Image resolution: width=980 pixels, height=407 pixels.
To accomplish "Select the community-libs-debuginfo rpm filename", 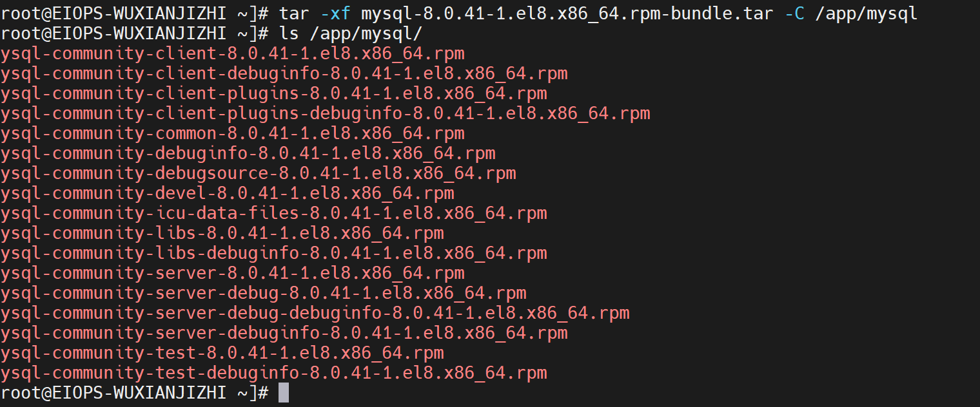I will (x=273, y=253).
